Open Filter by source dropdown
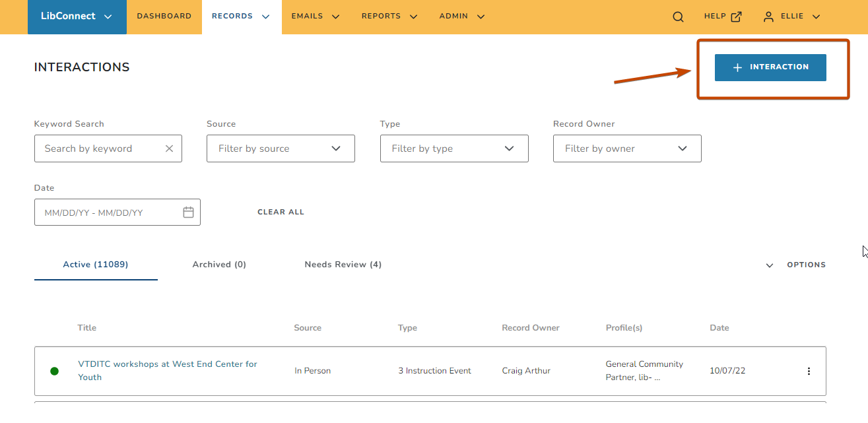The height and width of the screenshot is (423, 868). (x=281, y=148)
